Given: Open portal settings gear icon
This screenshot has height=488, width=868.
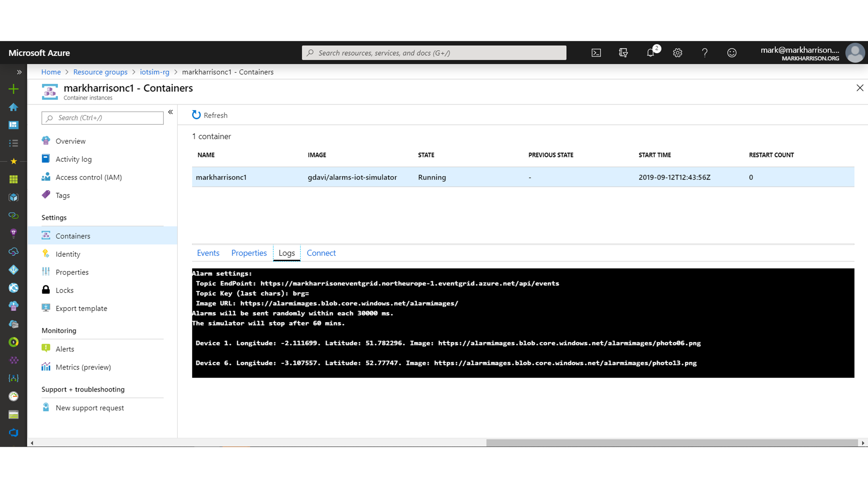Looking at the screenshot, I should pos(677,53).
